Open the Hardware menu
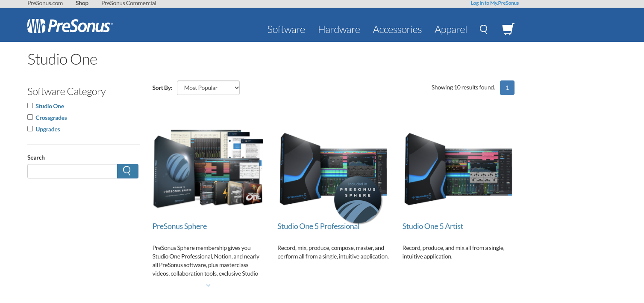644x303 pixels. pos(339,30)
